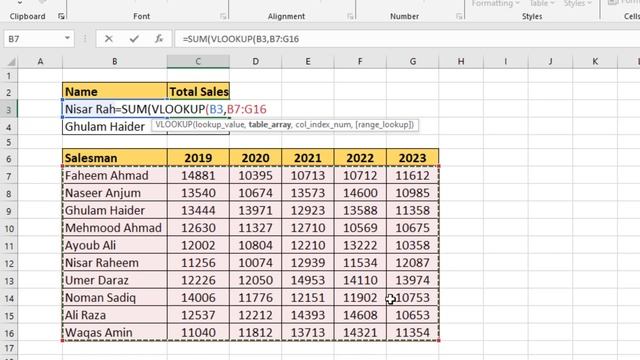Viewport: 640px width, 360px height.
Task: Select row 10 header
Action: click(9, 228)
